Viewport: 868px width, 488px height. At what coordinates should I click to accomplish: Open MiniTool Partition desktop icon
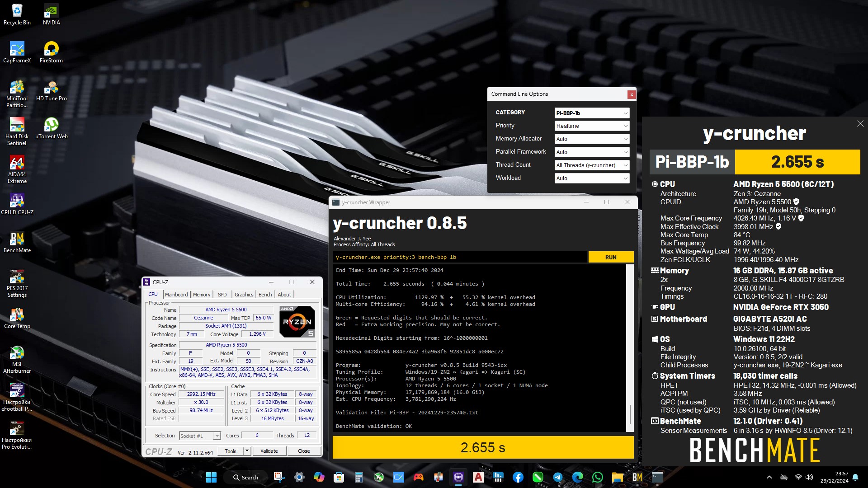(17, 94)
